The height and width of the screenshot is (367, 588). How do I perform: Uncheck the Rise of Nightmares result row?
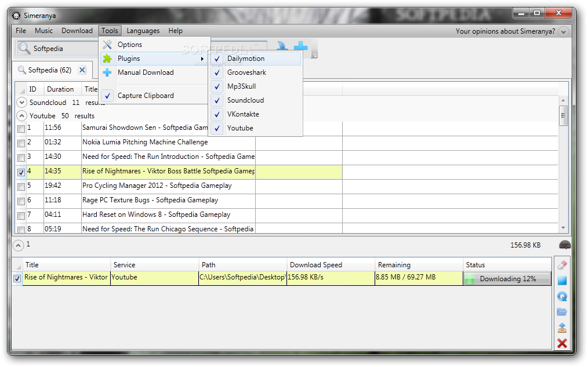pos(21,172)
